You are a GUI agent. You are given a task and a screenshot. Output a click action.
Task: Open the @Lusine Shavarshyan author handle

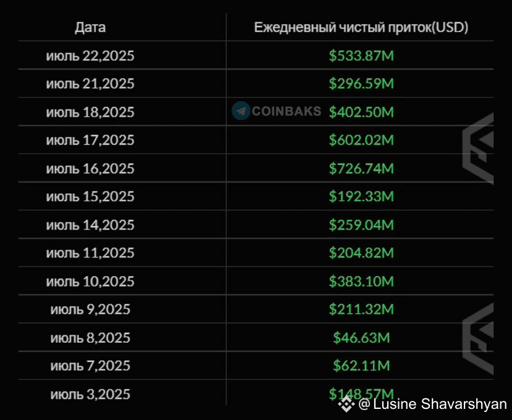[x=432, y=405]
